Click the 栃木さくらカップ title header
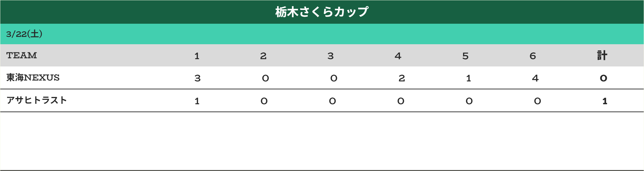 click(x=322, y=12)
